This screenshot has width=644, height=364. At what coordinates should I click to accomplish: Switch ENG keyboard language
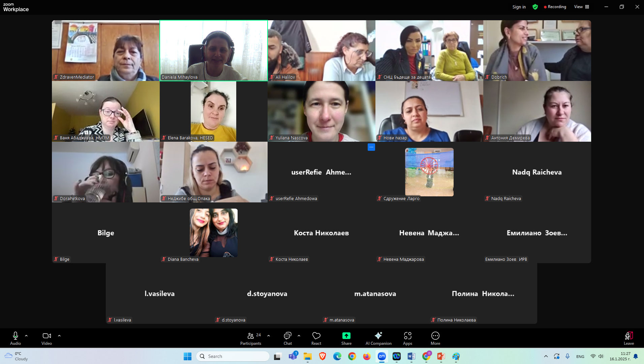tap(580, 357)
